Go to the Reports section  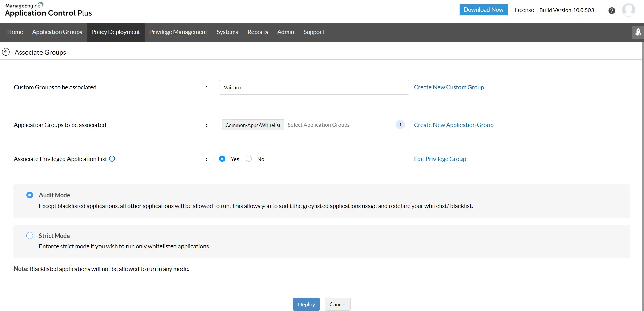pyautogui.click(x=257, y=32)
